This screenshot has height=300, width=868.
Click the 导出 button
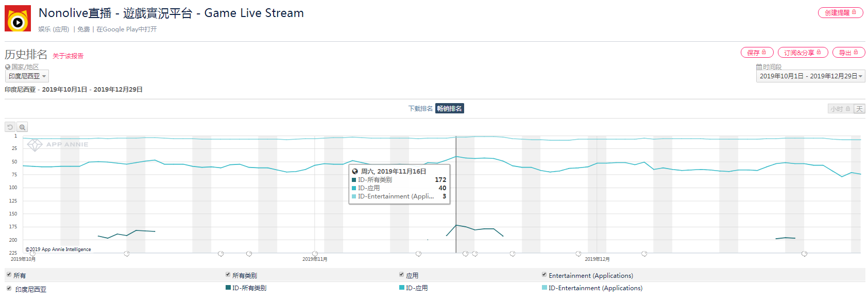pos(849,53)
